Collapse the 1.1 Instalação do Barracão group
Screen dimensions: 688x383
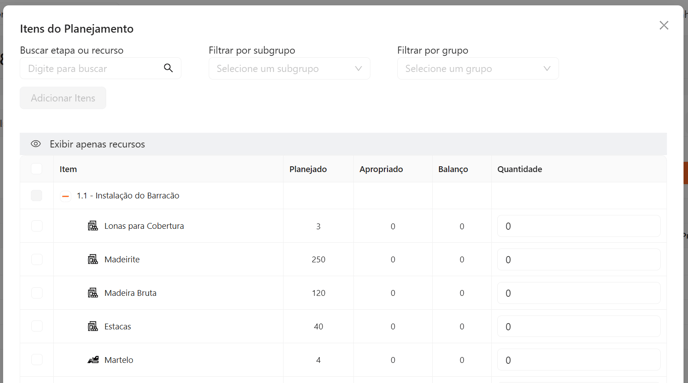[65, 196]
